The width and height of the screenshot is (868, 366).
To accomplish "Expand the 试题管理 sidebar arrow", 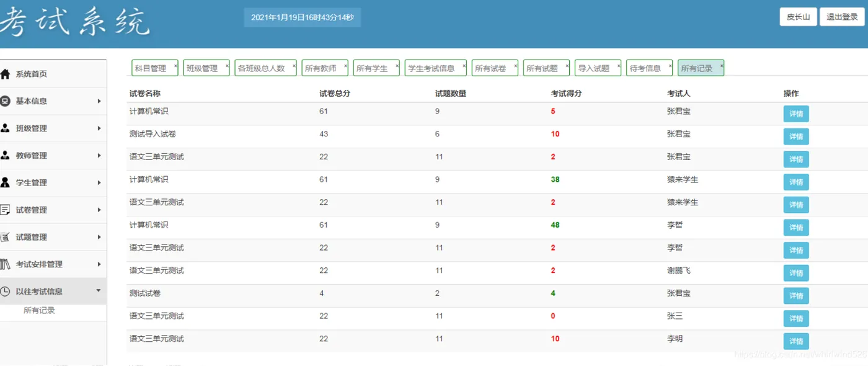I will 99,237.
